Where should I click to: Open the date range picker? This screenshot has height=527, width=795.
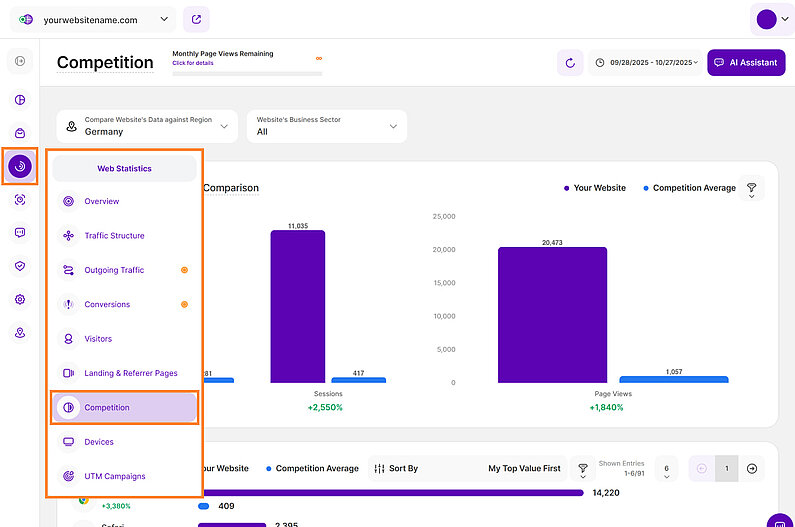pyautogui.click(x=644, y=62)
